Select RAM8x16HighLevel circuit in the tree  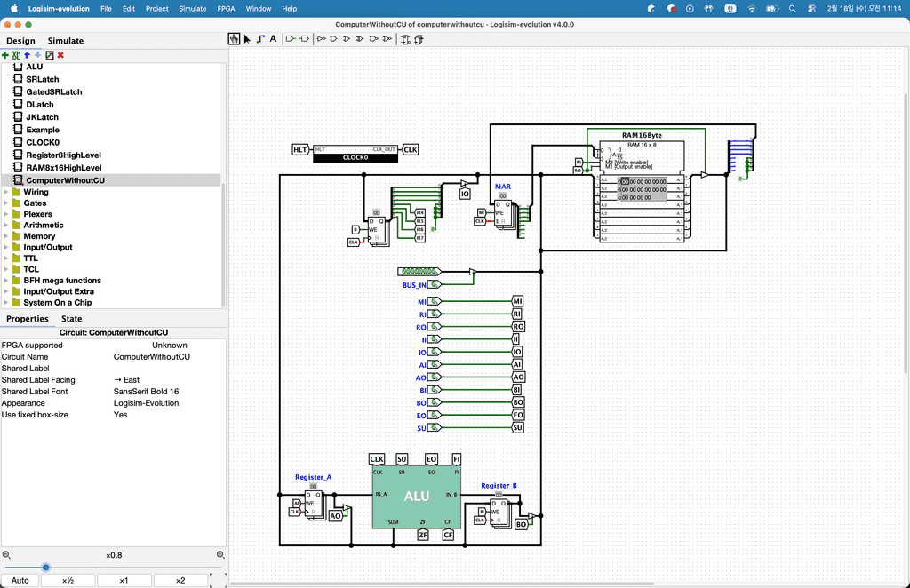63,167
